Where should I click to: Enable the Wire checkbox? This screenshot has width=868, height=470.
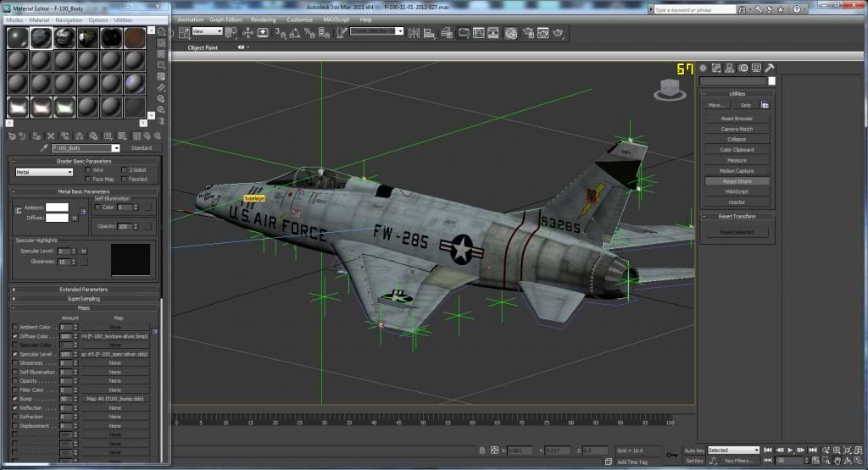[x=88, y=170]
